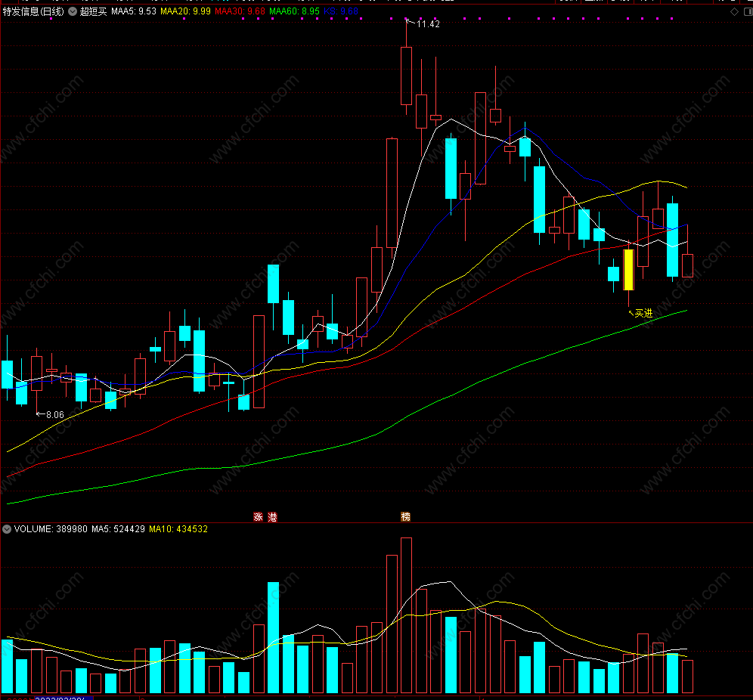753x700 pixels.
Task: Select the yellow MAA20: 9.99 legend
Action: 185,11
